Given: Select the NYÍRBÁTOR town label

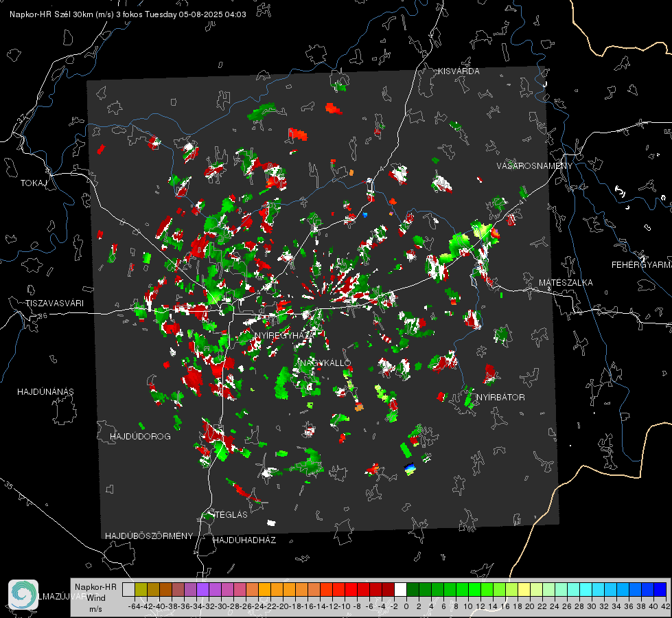Looking at the screenshot, I should (500, 398).
